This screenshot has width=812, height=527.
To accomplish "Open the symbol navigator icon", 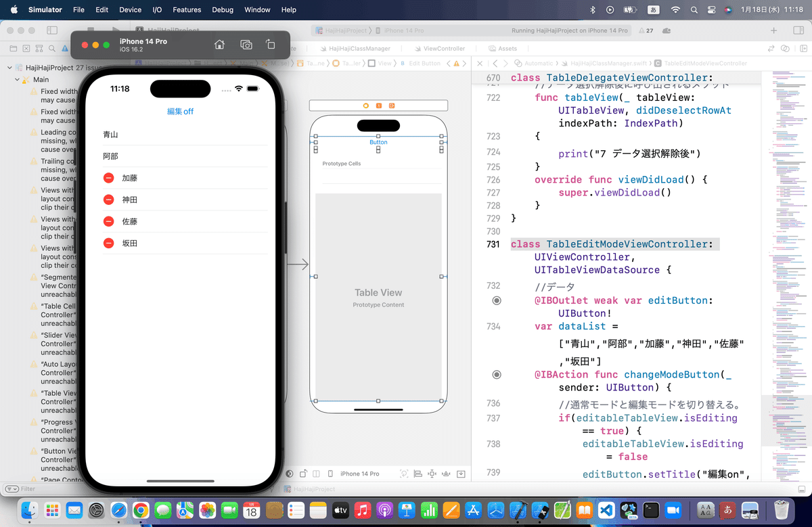I will (39, 49).
